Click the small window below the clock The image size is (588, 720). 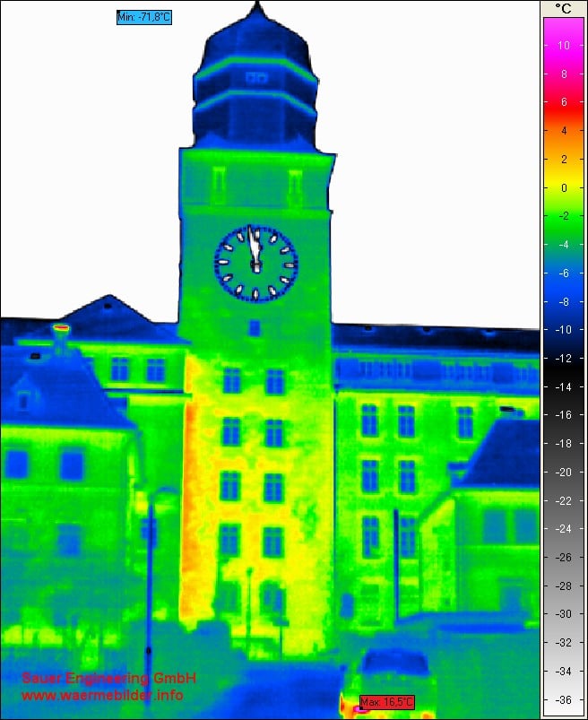tap(255, 327)
